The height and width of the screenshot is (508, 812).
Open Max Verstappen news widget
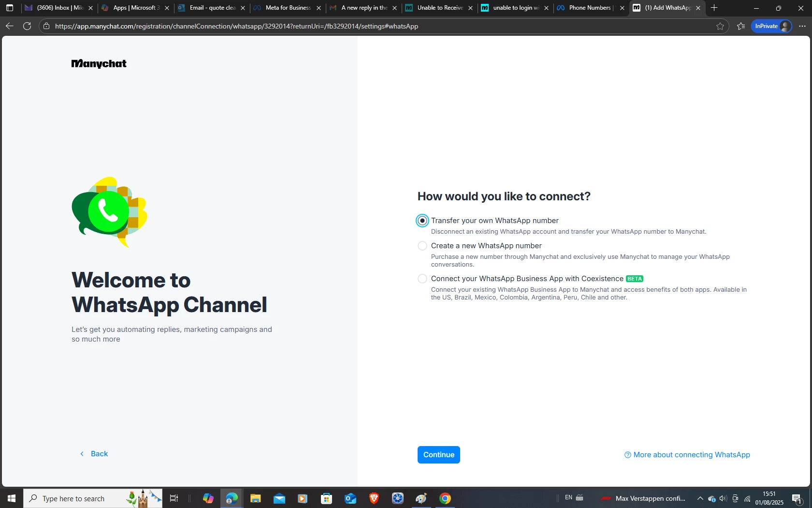click(x=643, y=498)
